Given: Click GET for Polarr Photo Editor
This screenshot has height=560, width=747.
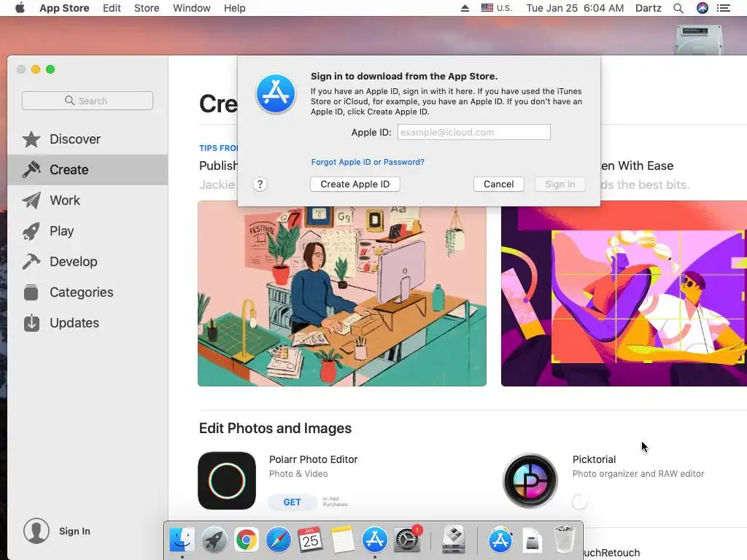Looking at the screenshot, I should click(292, 502).
